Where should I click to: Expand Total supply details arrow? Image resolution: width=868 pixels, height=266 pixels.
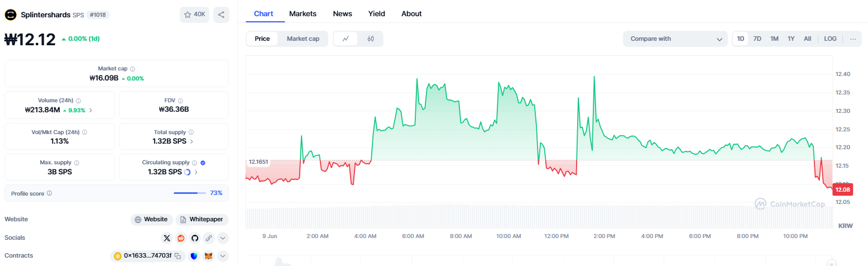click(x=192, y=141)
